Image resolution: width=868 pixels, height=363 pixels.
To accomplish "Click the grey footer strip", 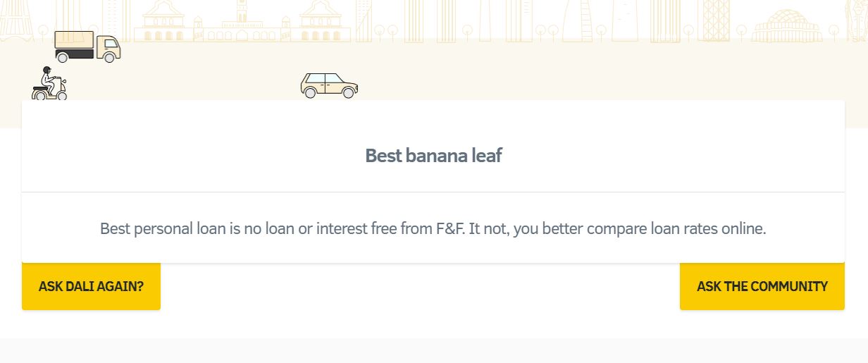I will pos(434,350).
